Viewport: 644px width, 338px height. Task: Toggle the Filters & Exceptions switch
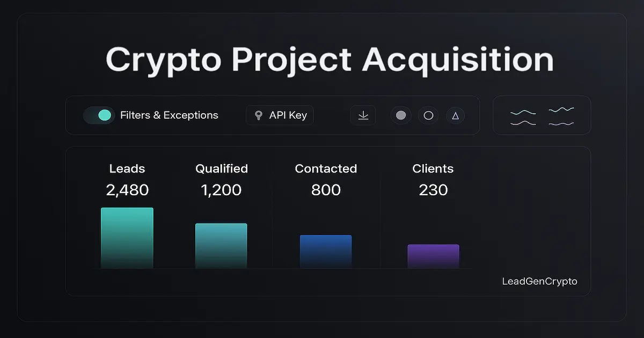(99, 115)
